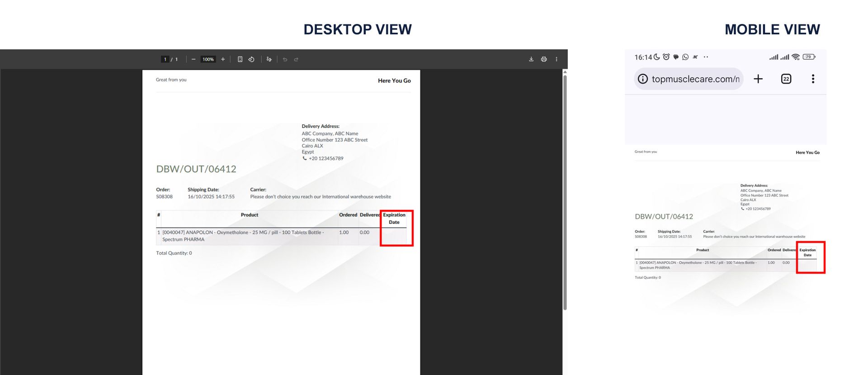Click the page number field in the PDF toolbar
The height and width of the screenshot is (375, 868).
click(x=165, y=59)
